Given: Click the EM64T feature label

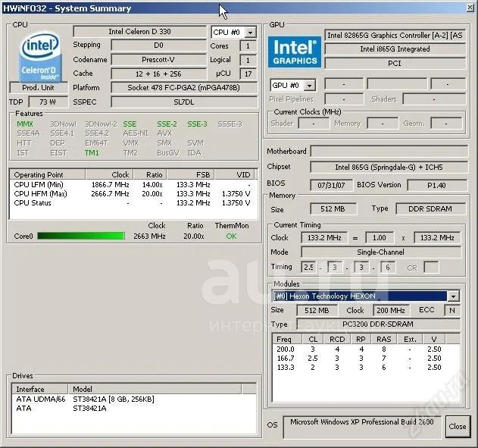Looking at the screenshot, I should point(96,143).
